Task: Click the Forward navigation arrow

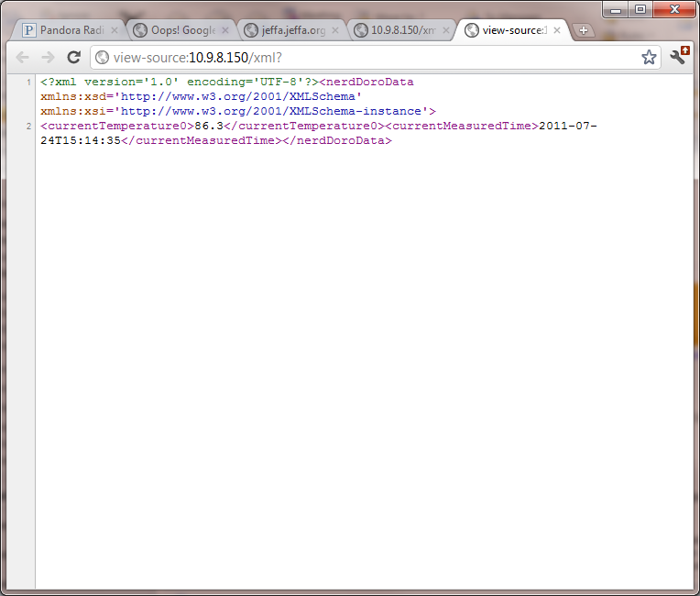Action: 48,57
